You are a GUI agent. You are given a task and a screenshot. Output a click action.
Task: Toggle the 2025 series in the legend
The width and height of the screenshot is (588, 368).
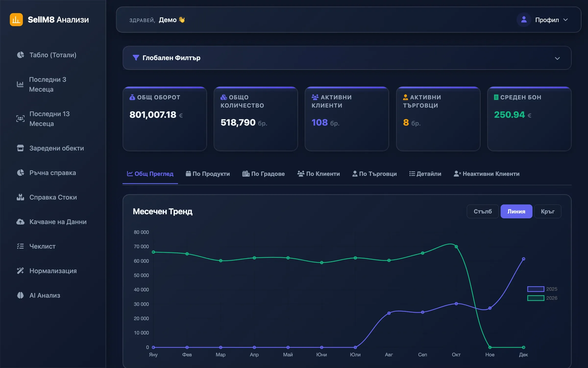point(542,289)
